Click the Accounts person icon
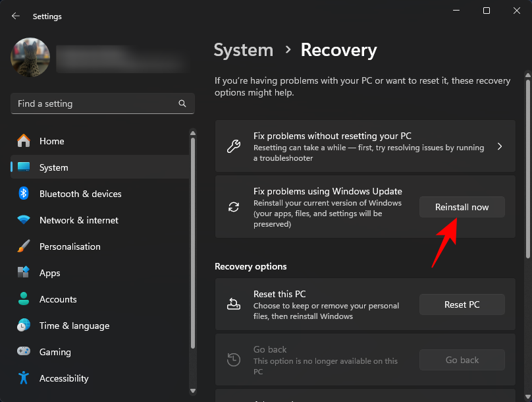532x402 pixels. coord(24,299)
